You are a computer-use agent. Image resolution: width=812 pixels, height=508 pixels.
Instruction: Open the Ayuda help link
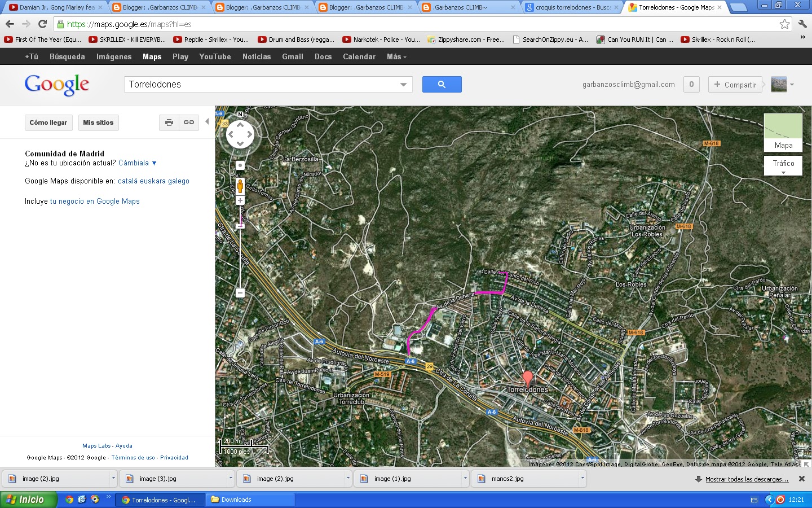(124, 446)
